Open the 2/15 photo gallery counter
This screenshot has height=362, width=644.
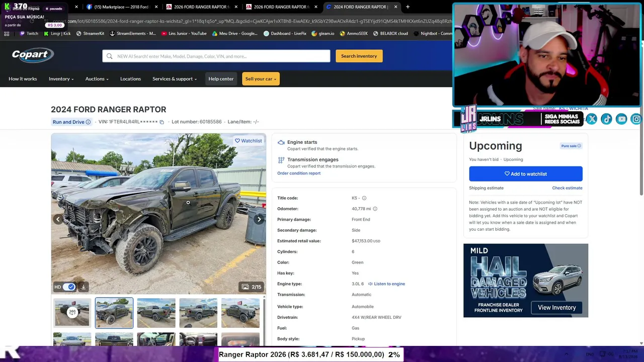pyautogui.click(x=252, y=287)
